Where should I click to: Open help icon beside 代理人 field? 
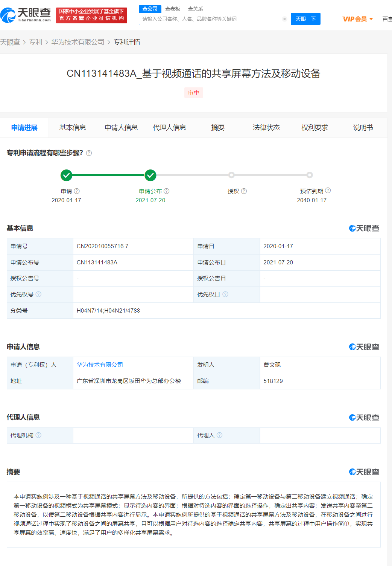click(x=220, y=435)
